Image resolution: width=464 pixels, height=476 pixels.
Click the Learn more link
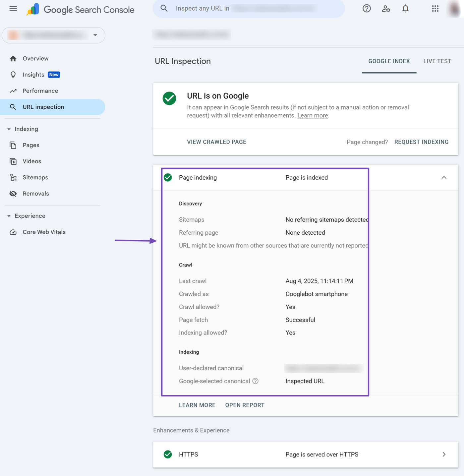[x=313, y=115]
